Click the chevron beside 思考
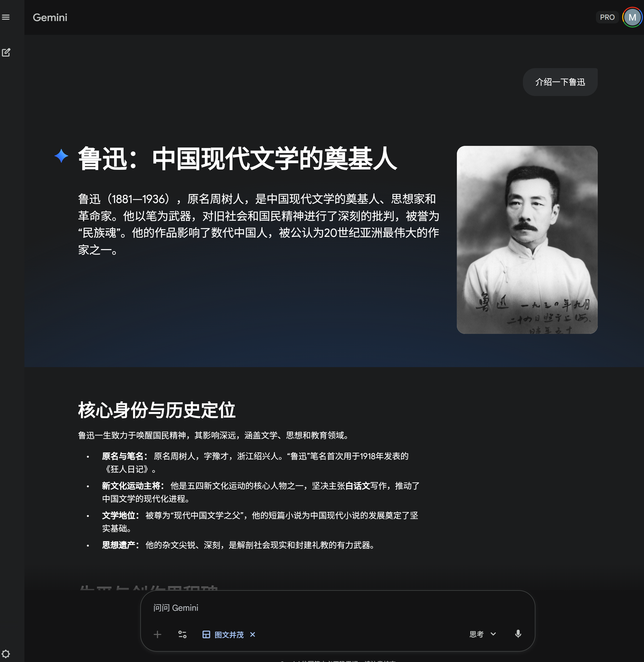Viewport: 644px width, 662px height. [x=493, y=634]
